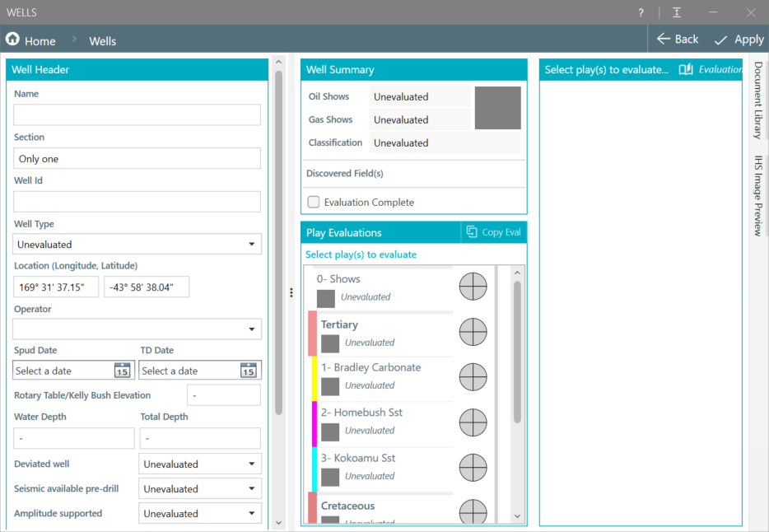Click Wells breadcrumb item

(102, 41)
